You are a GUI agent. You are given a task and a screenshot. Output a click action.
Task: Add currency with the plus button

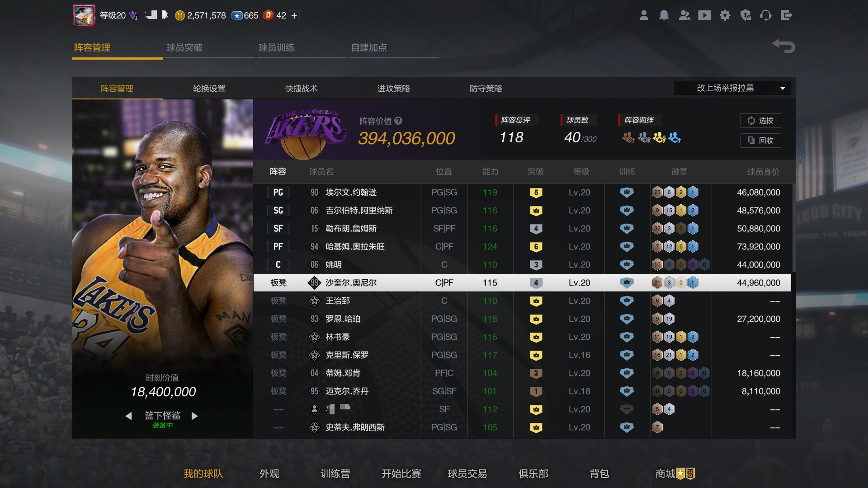coord(294,16)
